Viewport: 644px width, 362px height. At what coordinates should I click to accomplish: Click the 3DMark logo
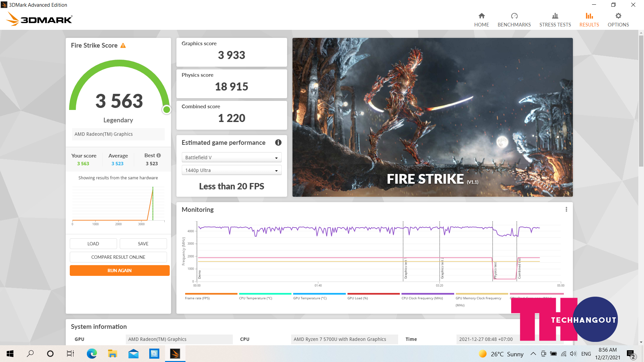coord(39,19)
